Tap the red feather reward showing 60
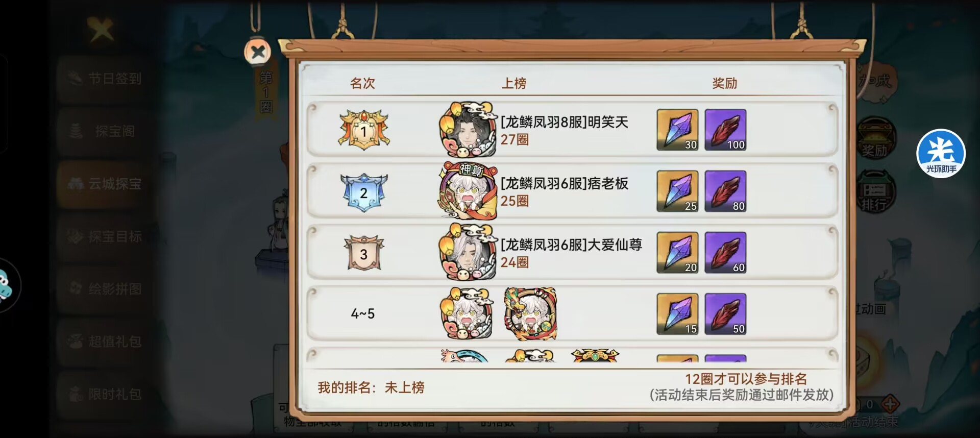The image size is (980, 438). tap(725, 253)
